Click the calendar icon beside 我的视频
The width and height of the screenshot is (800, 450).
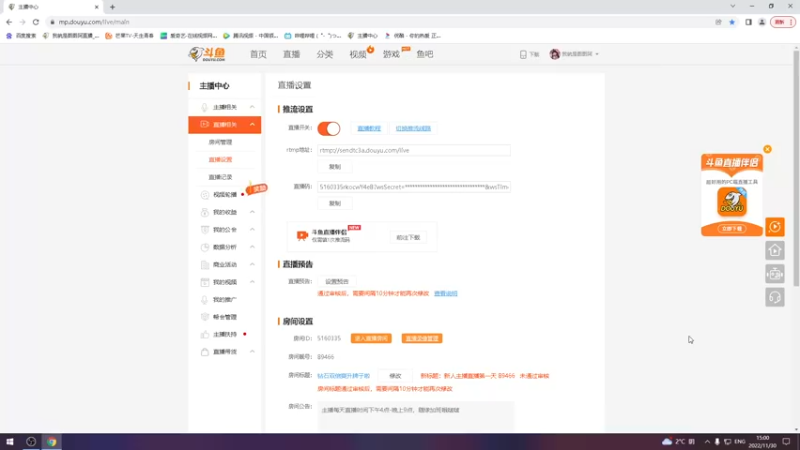coord(205,282)
